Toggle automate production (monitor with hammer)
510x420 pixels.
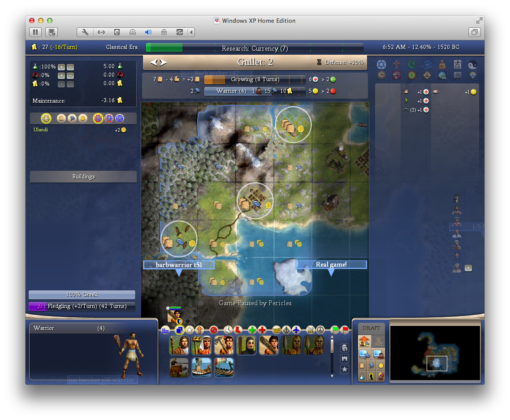click(364, 354)
